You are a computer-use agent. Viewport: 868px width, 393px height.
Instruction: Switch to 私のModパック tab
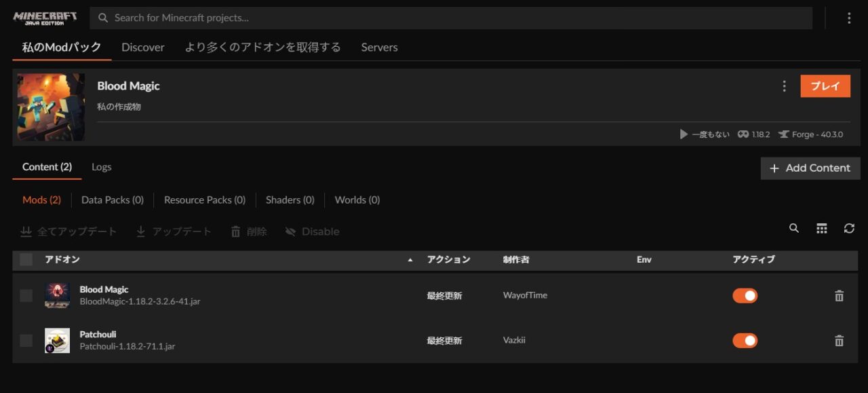[x=62, y=47]
